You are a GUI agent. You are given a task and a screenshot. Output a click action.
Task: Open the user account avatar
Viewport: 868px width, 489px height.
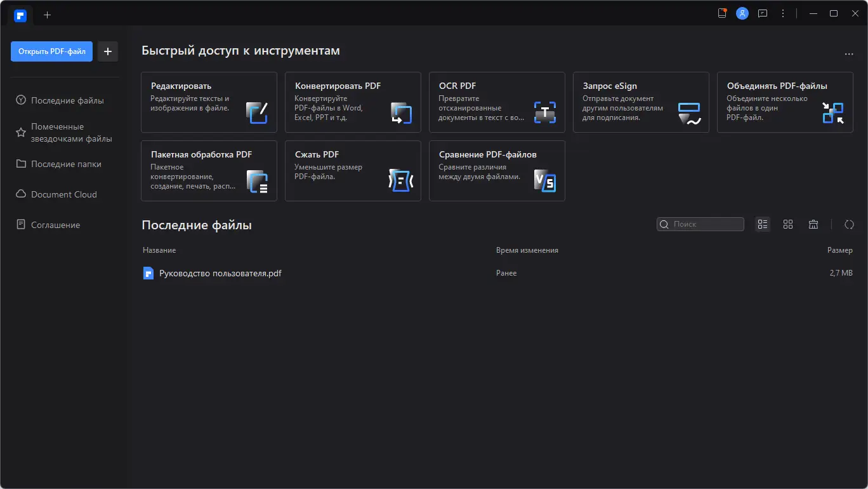pos(742,13)
